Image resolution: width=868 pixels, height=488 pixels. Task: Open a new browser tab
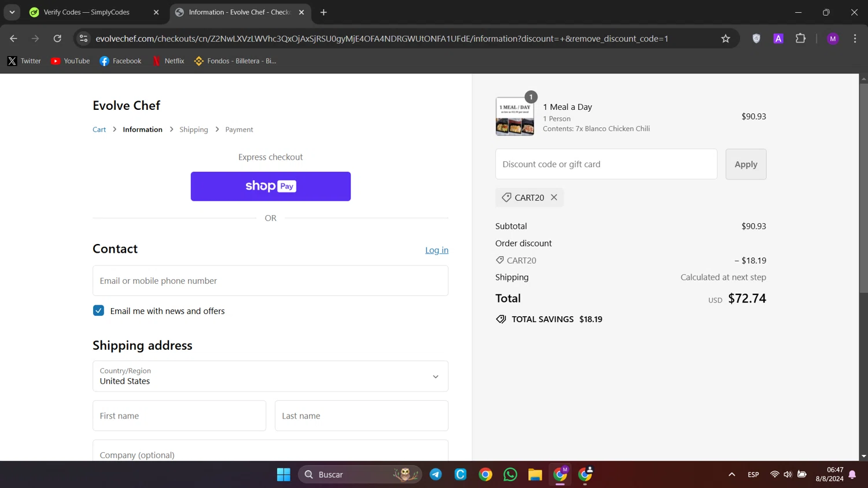click(x=323, y=12)
